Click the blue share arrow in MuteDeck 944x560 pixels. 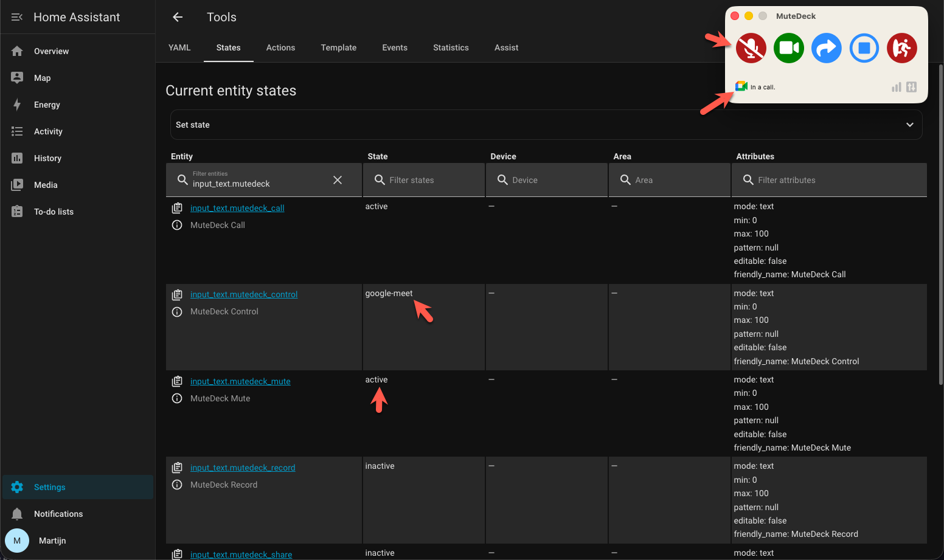click(x=827, y=48)
